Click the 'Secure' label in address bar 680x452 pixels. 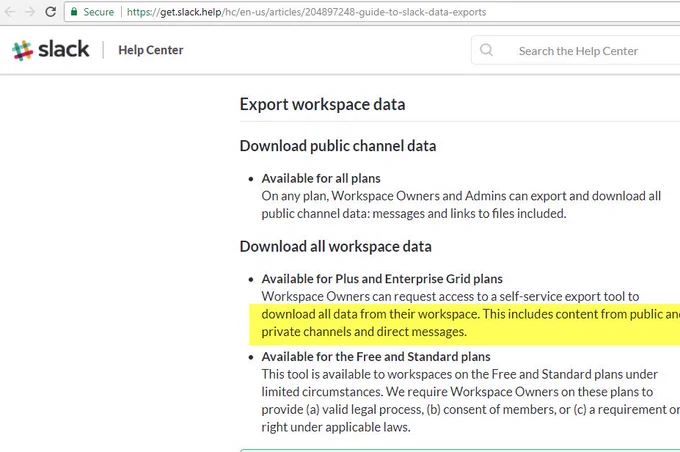98,12
